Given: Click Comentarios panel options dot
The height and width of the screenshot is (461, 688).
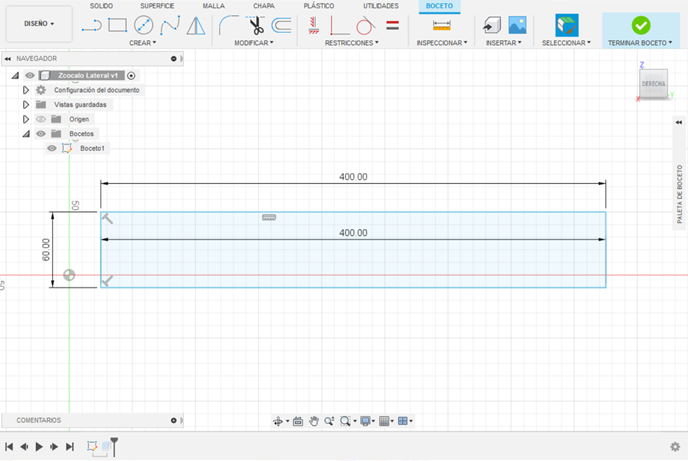Looking at the screenshot, I should coord(173,420).
